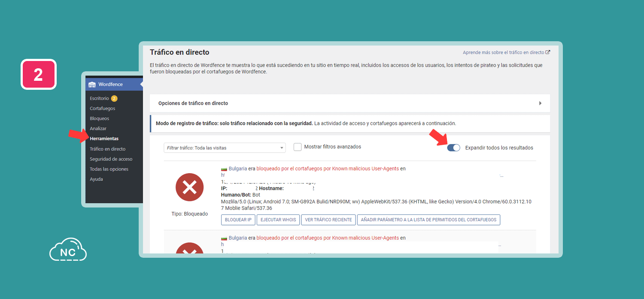Toggle Expandir todos los resultados switch
This screenshot has width=644, height=299.
(x=453, y=147)
